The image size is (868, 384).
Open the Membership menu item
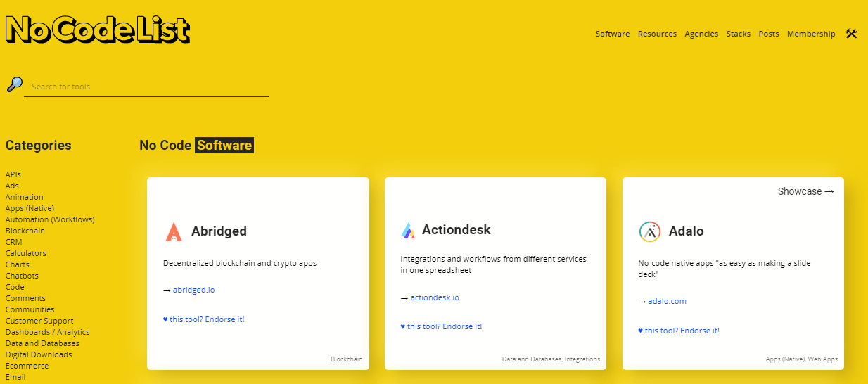click(811, 34)
